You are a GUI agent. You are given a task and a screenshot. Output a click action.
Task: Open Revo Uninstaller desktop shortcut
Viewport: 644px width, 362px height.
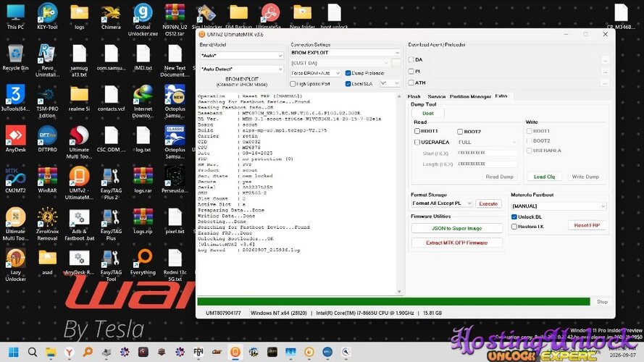click(x=47, y=60)
